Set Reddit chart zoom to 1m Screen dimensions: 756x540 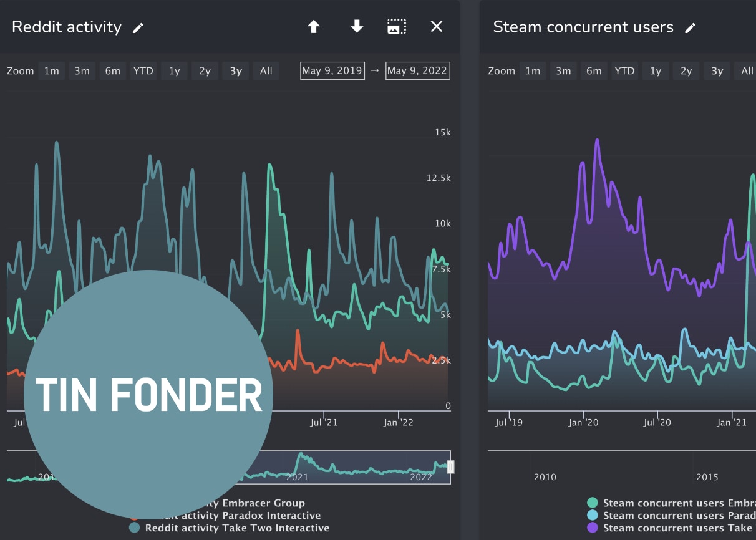[x=52, y=71]
